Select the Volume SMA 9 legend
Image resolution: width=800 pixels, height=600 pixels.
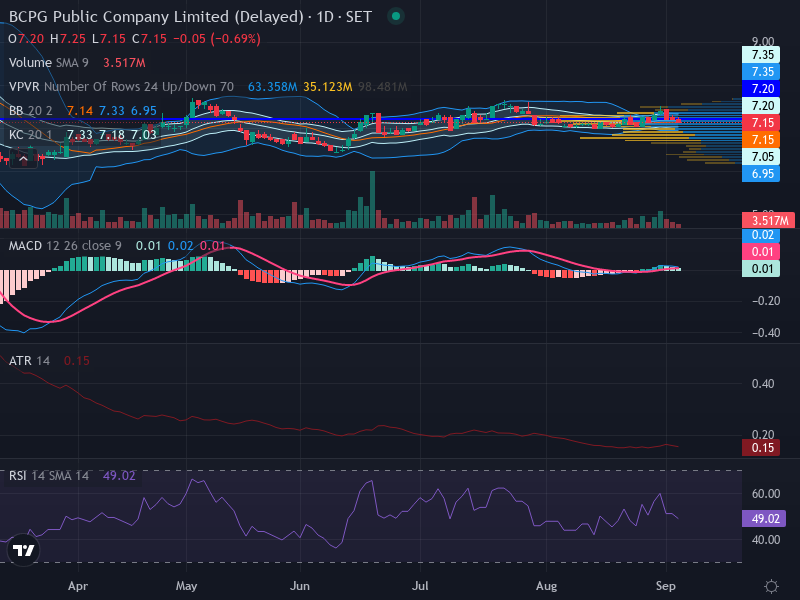click(48, 63)
